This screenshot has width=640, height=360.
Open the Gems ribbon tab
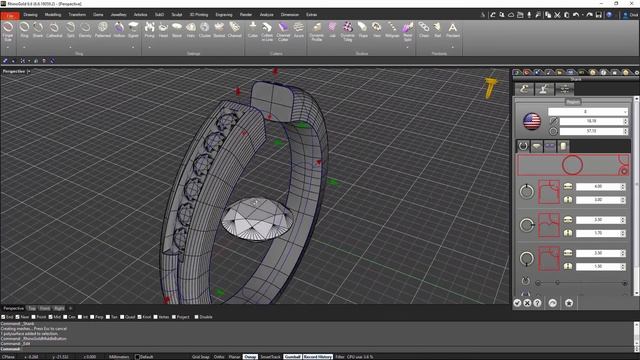(98, 15)
